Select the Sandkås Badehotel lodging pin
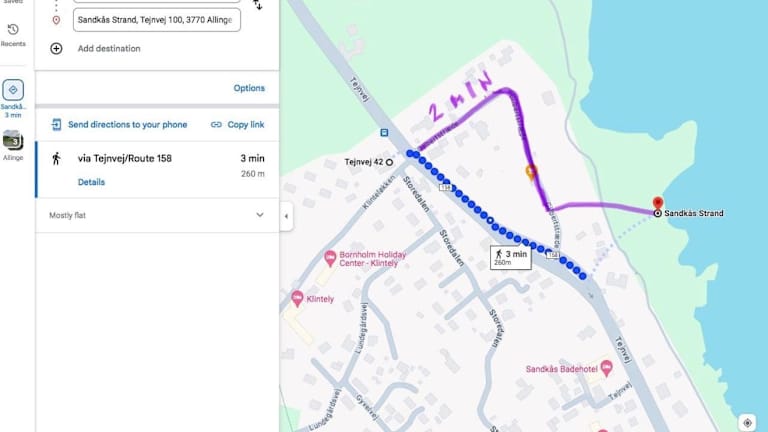The image size is (768, 432). point(606,368)
